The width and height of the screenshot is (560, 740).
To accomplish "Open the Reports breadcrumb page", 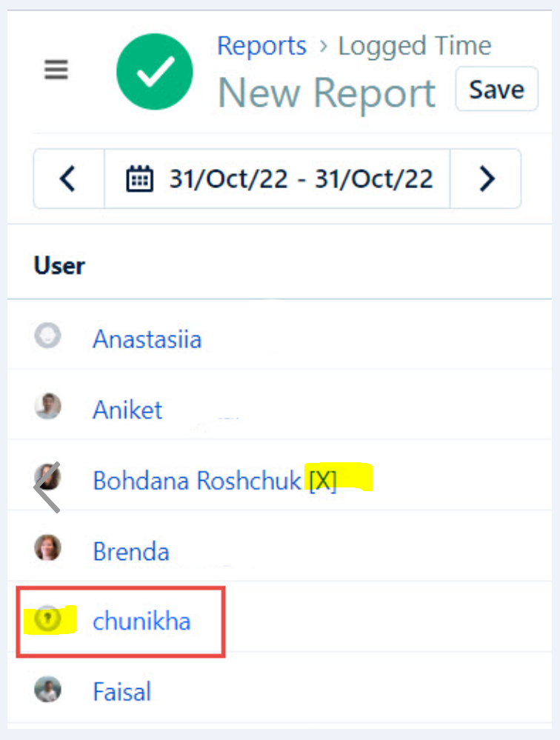I will coord(261,45).
